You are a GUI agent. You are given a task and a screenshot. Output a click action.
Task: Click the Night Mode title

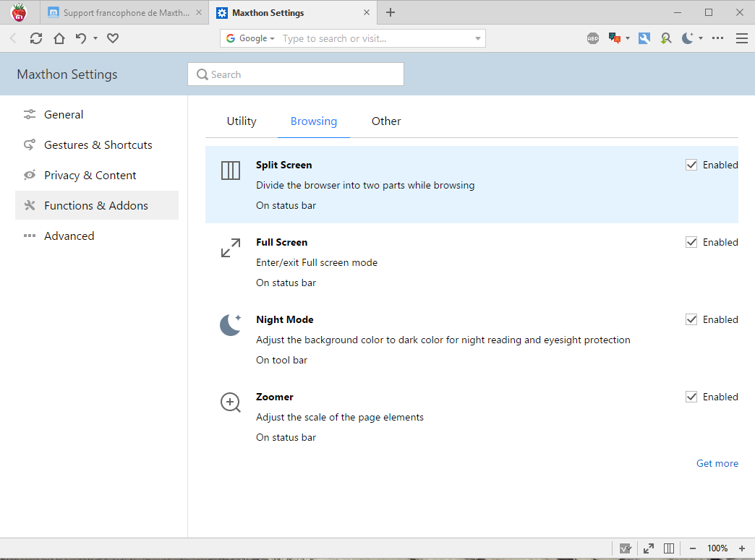click(x=284, y=319)
